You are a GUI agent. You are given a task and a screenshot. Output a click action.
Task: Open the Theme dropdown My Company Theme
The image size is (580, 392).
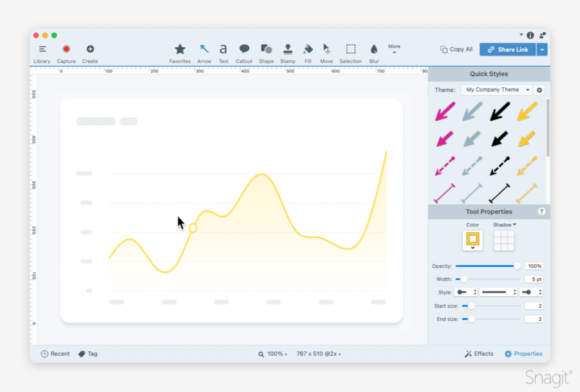coord(496,90)
